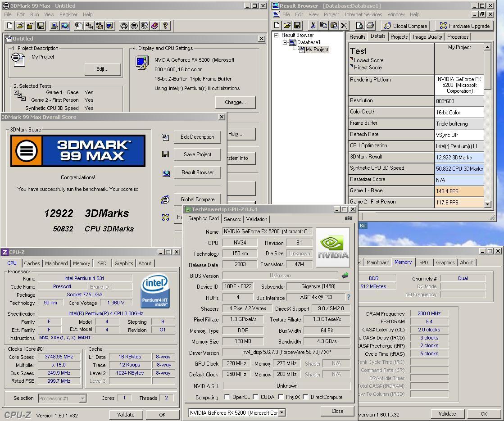Switch to Caches tab in CPU-Z
The height and width of the screenshot is (421, 504).
click(x=32, y=263)
